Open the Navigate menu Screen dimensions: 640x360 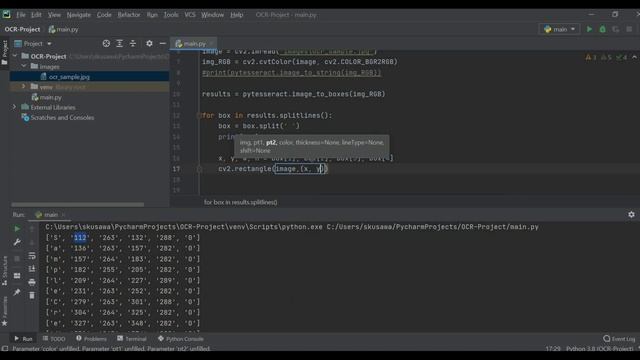click(x=79, y=15)
